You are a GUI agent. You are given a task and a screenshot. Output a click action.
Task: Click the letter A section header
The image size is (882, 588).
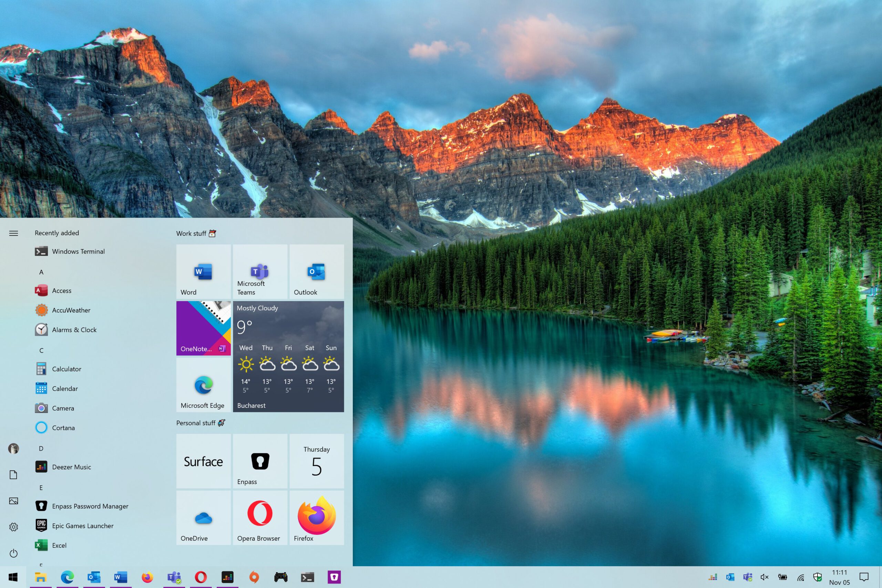click(41, 272)
